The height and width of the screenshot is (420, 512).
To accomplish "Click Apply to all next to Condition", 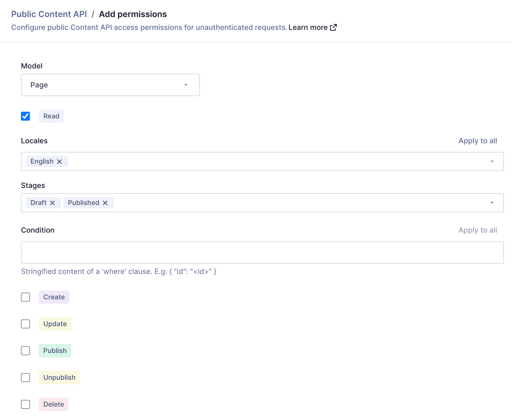I will pos(478,230).
